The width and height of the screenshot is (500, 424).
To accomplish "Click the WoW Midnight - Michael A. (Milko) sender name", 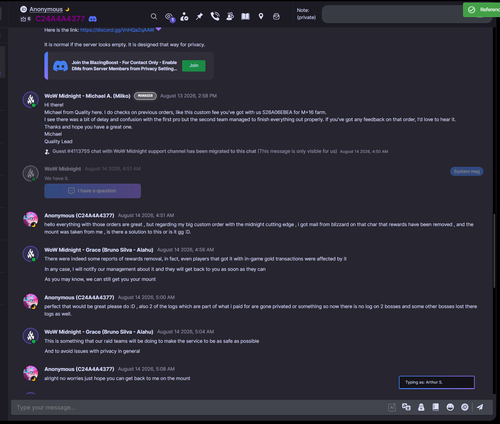I will click(87, 96).
